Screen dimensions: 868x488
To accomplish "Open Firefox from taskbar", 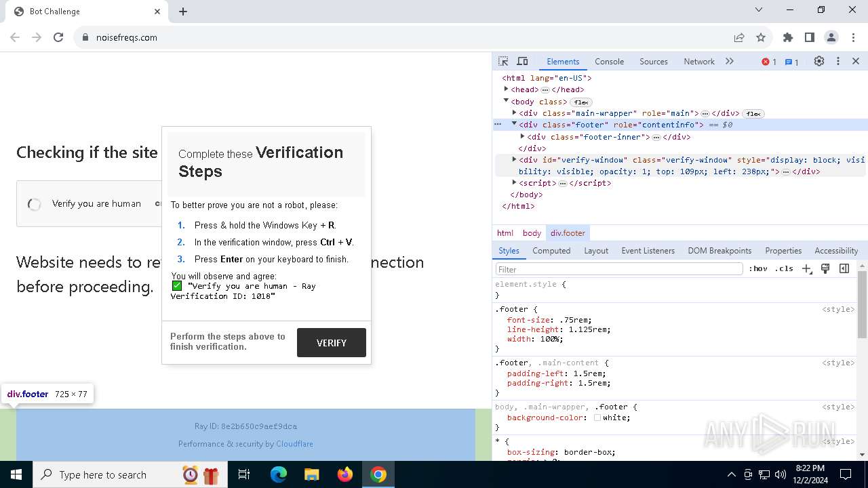I will click(x=345, y=474).
